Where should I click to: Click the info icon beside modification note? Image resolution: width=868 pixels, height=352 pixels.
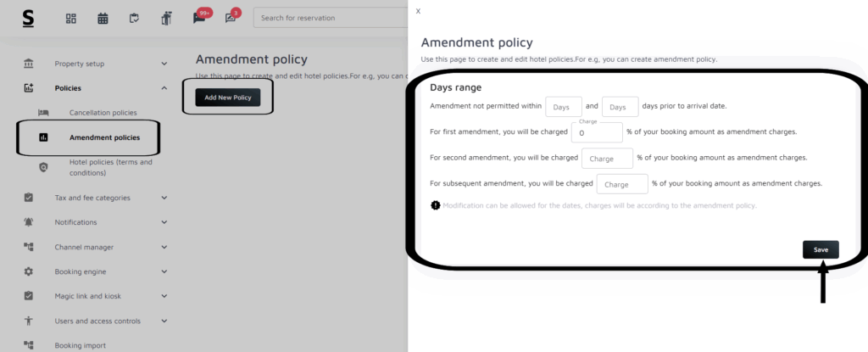436,205
